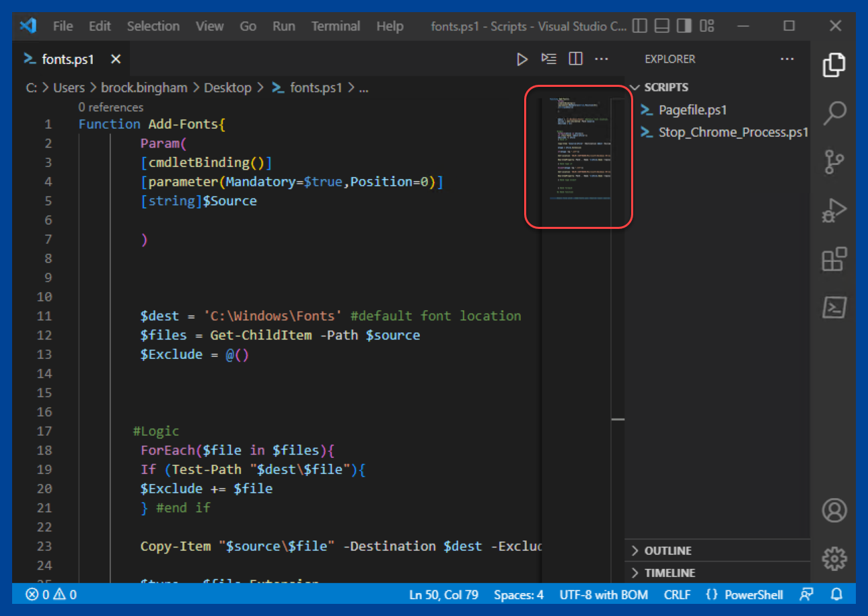Click the Run Selection icon

click(549, 59)
